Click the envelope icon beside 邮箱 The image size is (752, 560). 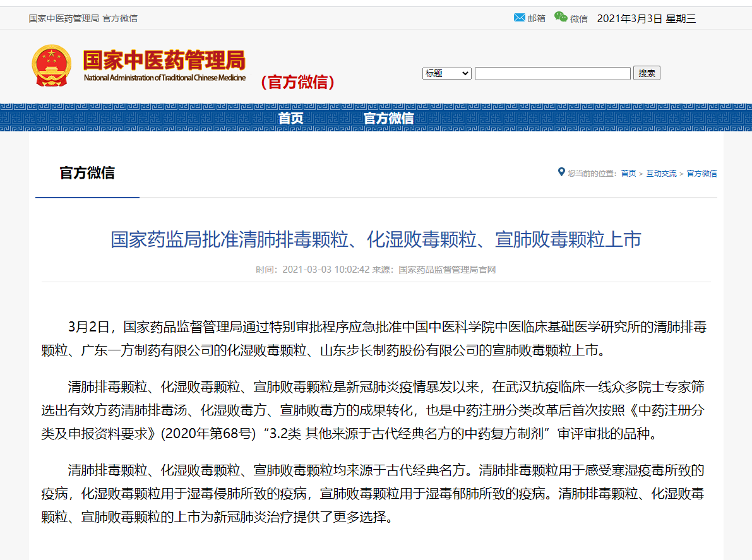point(520,18)
